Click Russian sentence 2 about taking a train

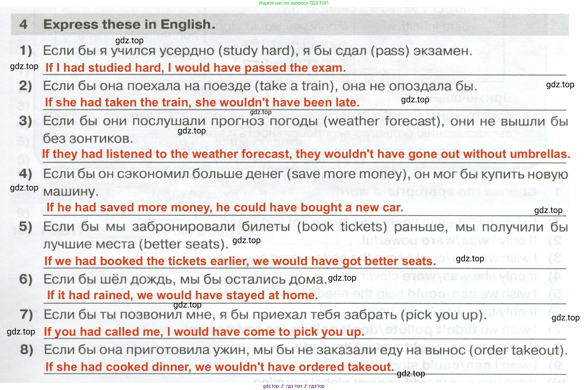[260, 86]
